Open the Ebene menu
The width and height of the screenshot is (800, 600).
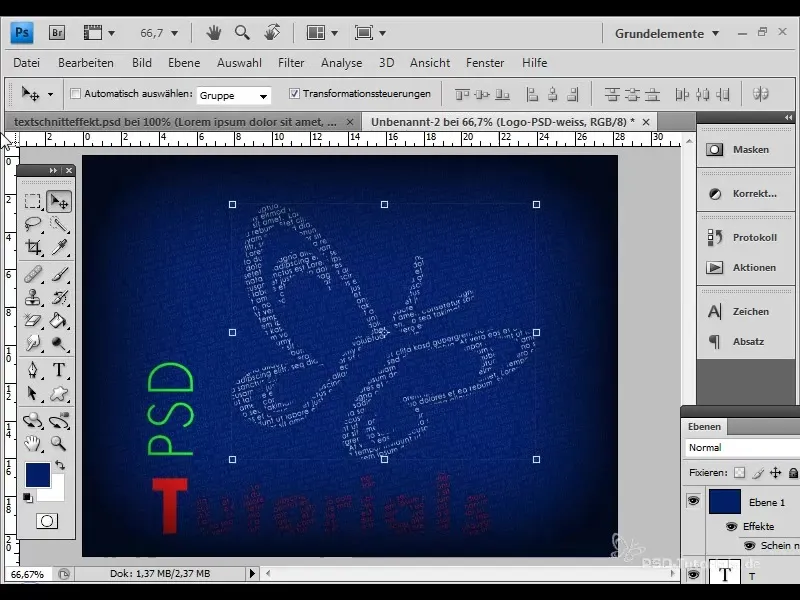[x=184, y=63]
